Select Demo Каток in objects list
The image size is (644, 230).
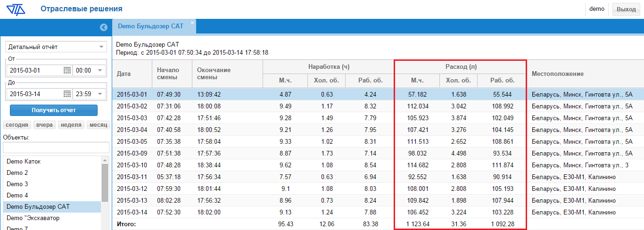point(52,161)
